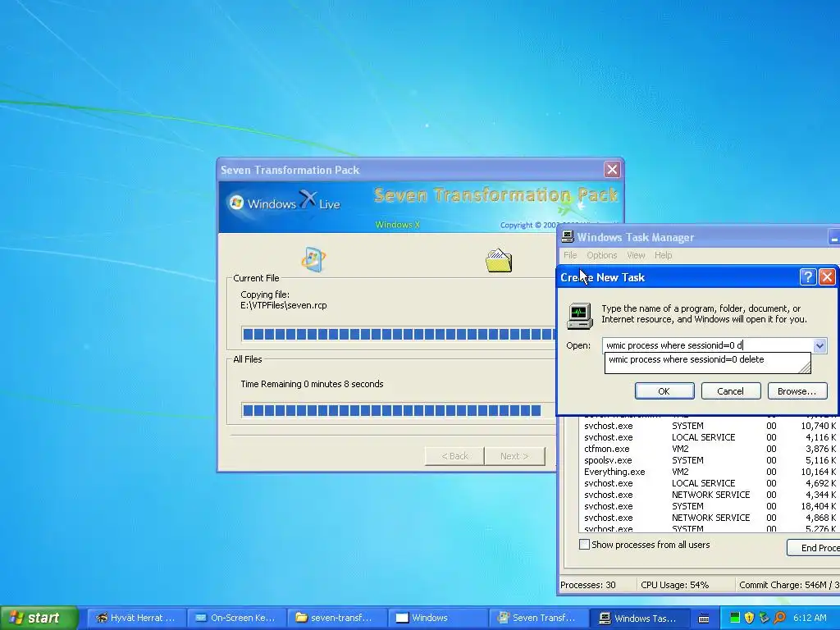Click the Run computer icon in Create New Task
The height and width of the screenshot is (630, 840).
point(580,315)
